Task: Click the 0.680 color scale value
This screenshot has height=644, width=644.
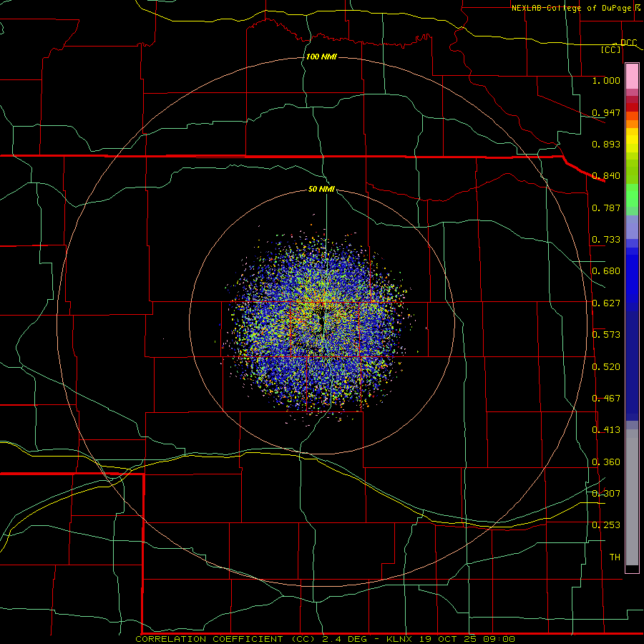Action: 606,271
